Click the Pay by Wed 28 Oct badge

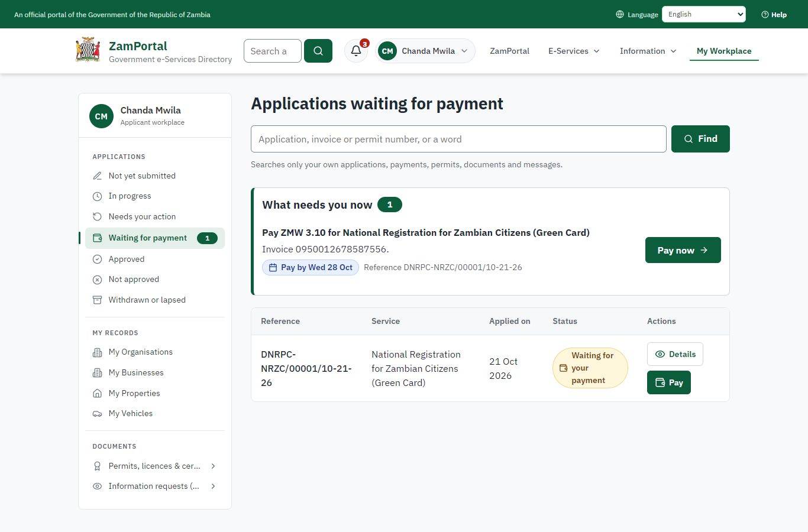[311, 268]
